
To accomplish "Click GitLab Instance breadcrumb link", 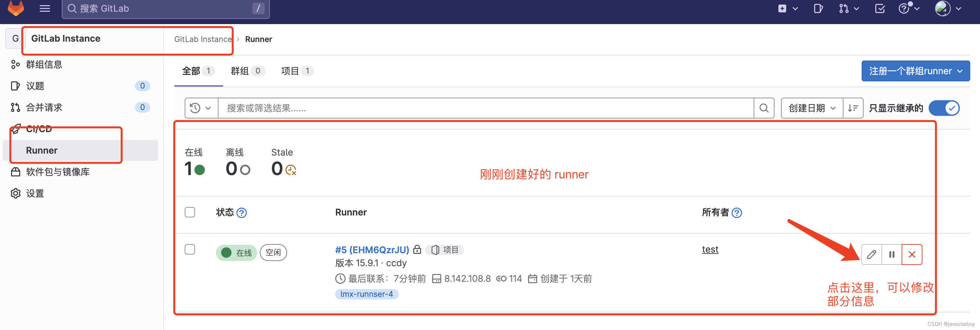I will (x=203, y=39).
